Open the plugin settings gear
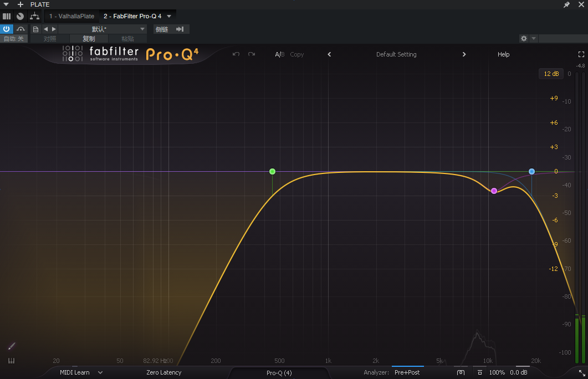Viewport: 588px width, 379px height. [524, 38]
